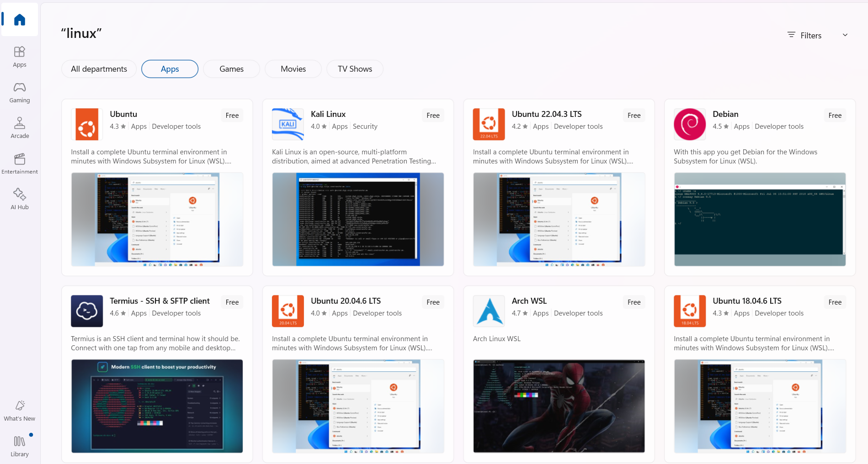Click the Filters lines icon

[791, 35]
